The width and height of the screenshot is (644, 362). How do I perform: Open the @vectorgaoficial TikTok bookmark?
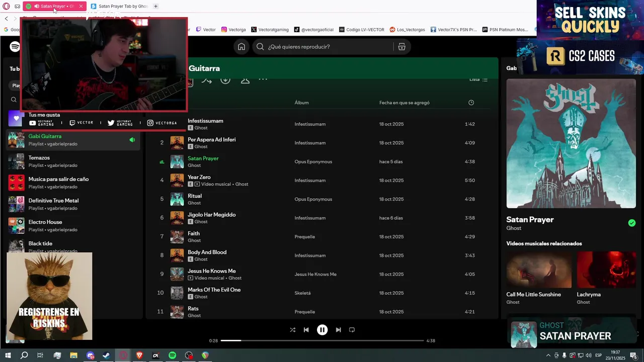(x=314, y=30)
